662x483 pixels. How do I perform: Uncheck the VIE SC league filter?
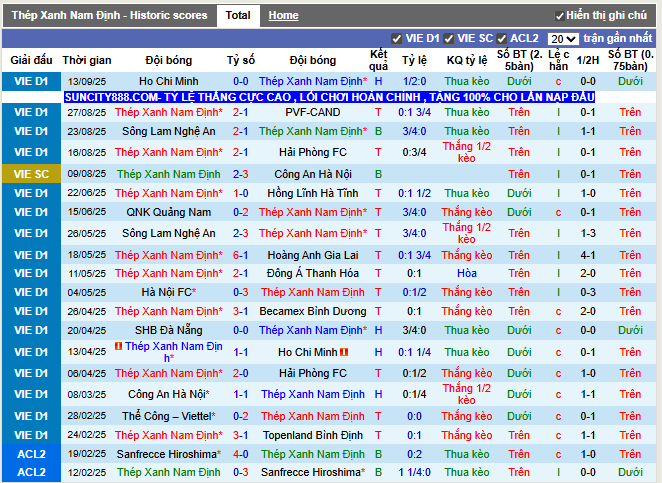coord(448,39)
